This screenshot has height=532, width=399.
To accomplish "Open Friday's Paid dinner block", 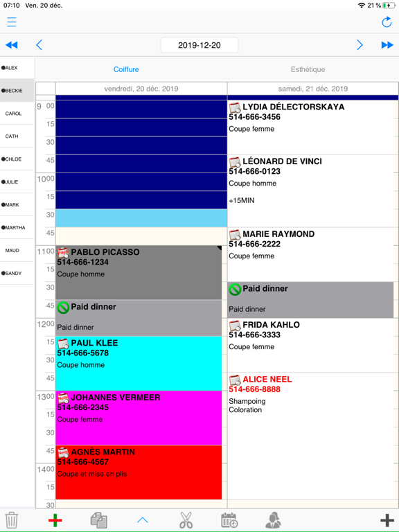I will click(x=139, y=318).
